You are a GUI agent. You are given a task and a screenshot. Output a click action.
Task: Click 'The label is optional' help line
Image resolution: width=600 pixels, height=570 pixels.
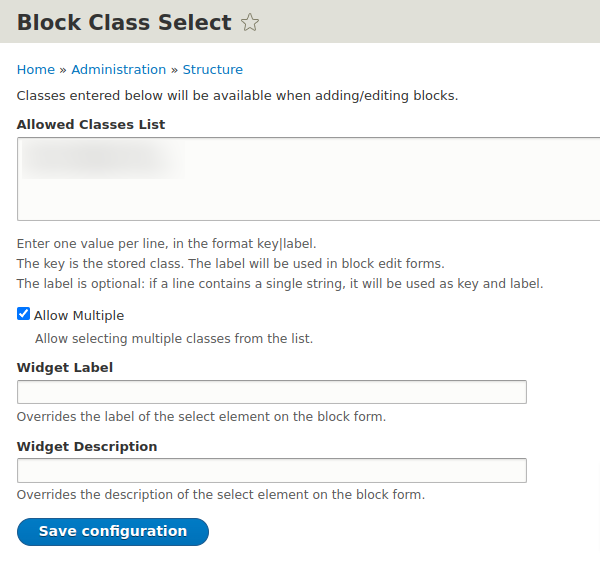coord(280,284)
